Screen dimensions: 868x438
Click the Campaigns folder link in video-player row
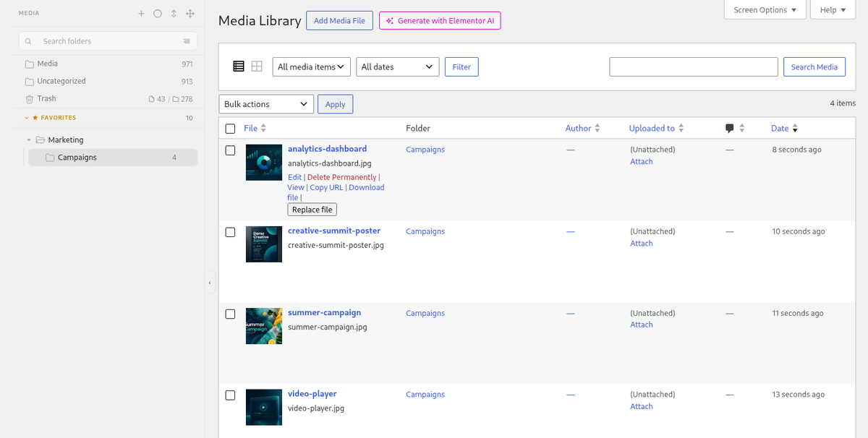[x=425, y=395]
